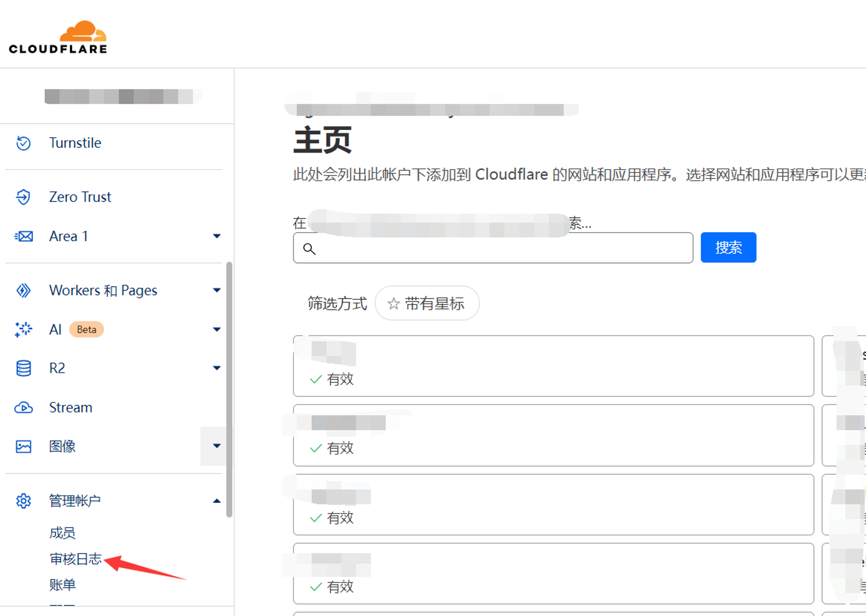
Task: Collapse the 管理帐户 section arrow
Action: click(217, 501)
